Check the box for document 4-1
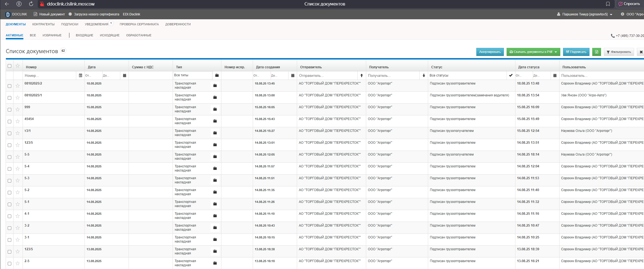 pyautogui.click(x=9, y=216)
